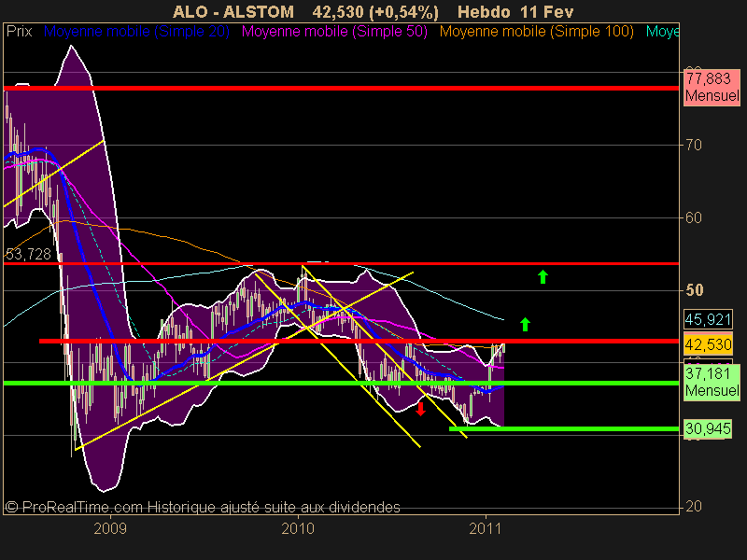This screenshot has width=747, height=560.
Task: Click the 37,181 Mensuel price label
Action: point(712,382)
